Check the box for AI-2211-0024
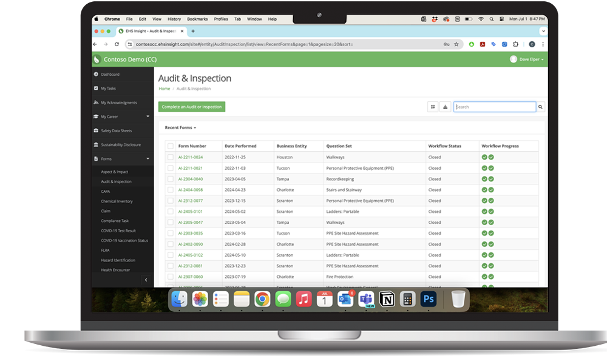Screen dimensions: 607x364 171,157
